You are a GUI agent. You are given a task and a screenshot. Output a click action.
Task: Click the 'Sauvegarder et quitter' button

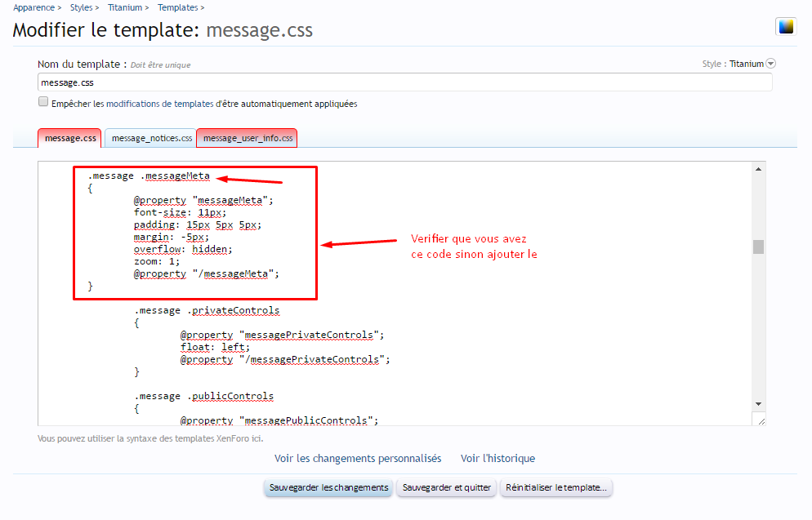(x=447, y=487)
